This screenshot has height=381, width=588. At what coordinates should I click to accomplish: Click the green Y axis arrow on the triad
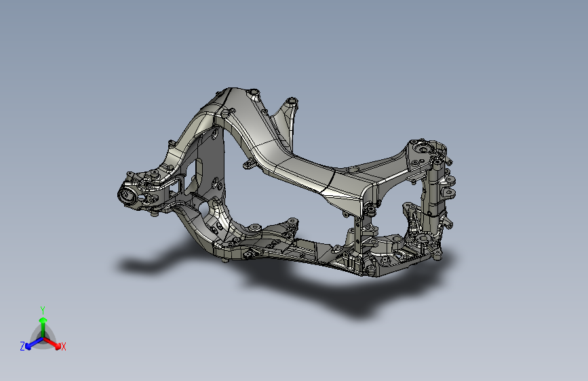pyautogui.click(x=43, y=327)
